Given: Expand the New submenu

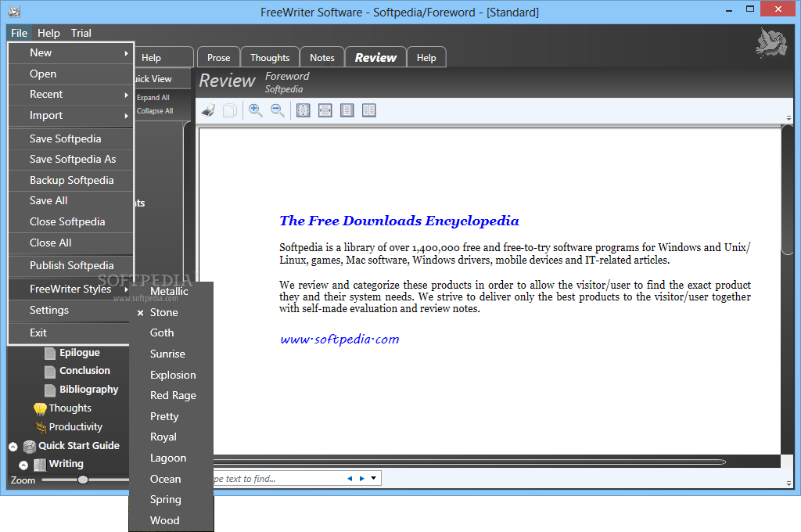Looking at the screenshot, I should pos(71,52).
